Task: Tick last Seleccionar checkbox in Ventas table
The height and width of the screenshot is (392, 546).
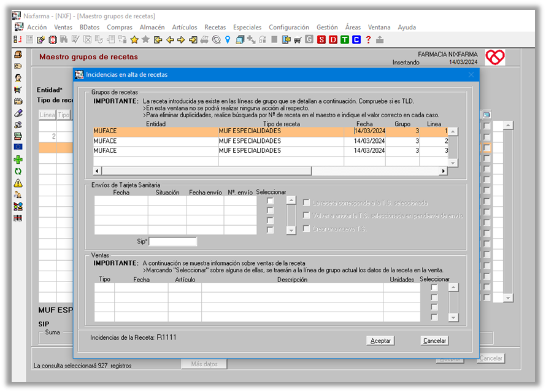Action: pyautogui.click(x=434, y=317)
